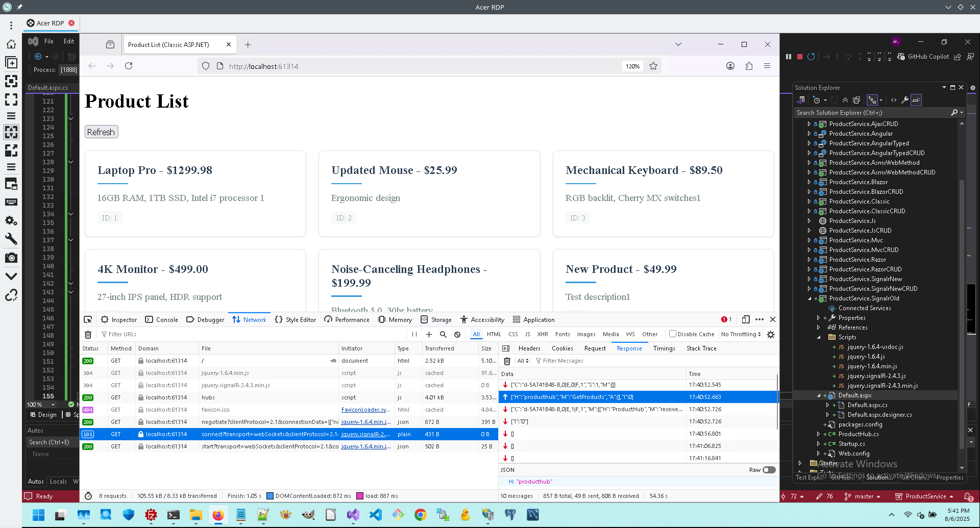Open Firefox account profile icon
980x528 pixels.
pyautogui.click(x=730, y=66)
